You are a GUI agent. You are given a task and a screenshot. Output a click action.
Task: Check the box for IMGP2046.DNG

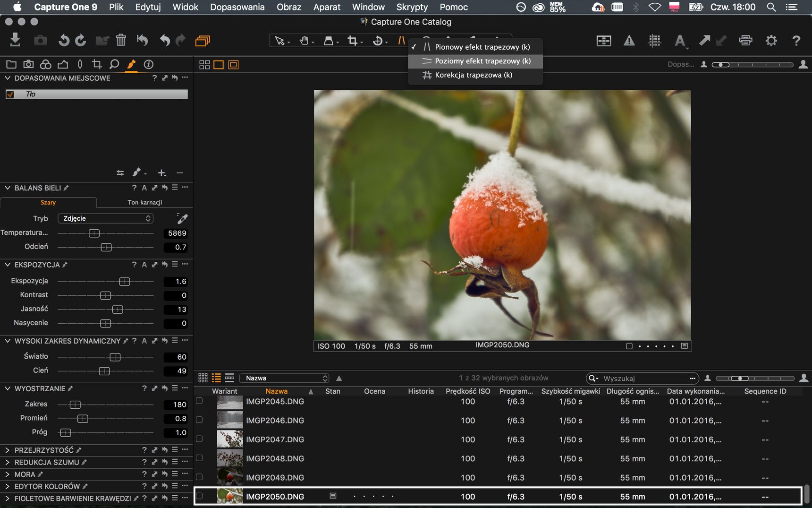199,420
